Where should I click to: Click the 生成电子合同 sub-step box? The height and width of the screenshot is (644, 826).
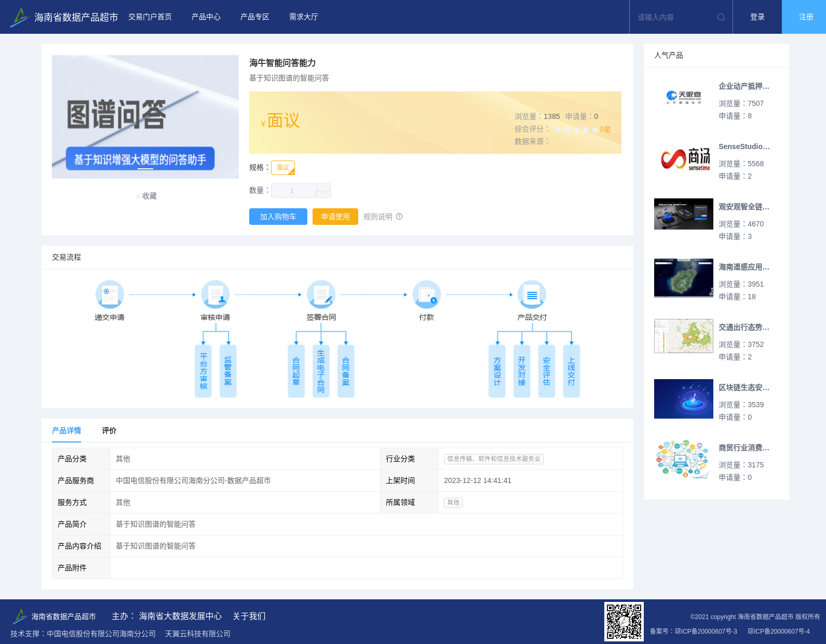pyautogui.click(x=321, y=371)
